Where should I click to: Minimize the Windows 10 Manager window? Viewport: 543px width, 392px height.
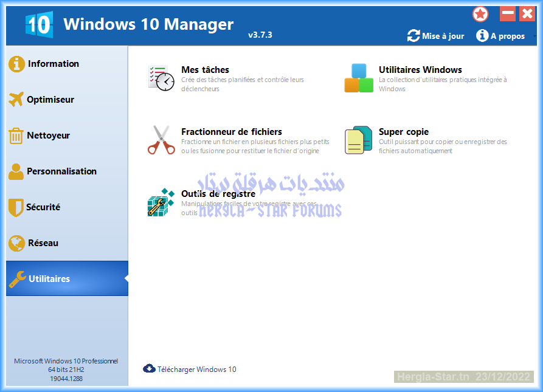(x=508, y=13)
